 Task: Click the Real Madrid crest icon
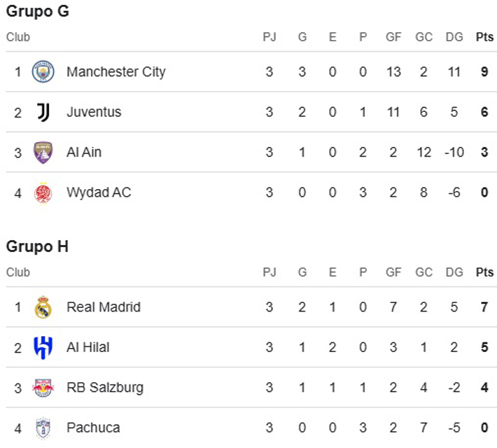tap(43, 307)
